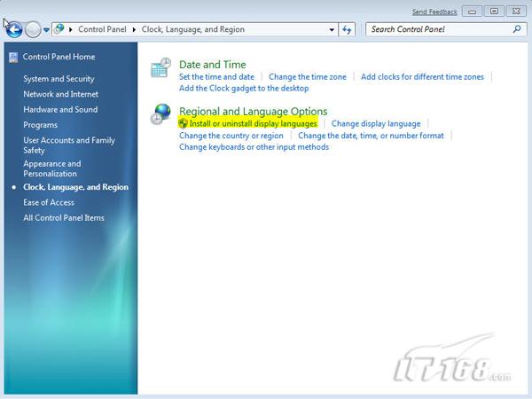This screenshot has height=399, width=532.
Task: Click the shield icon beside Install languages
Action: tap(184, 123)
